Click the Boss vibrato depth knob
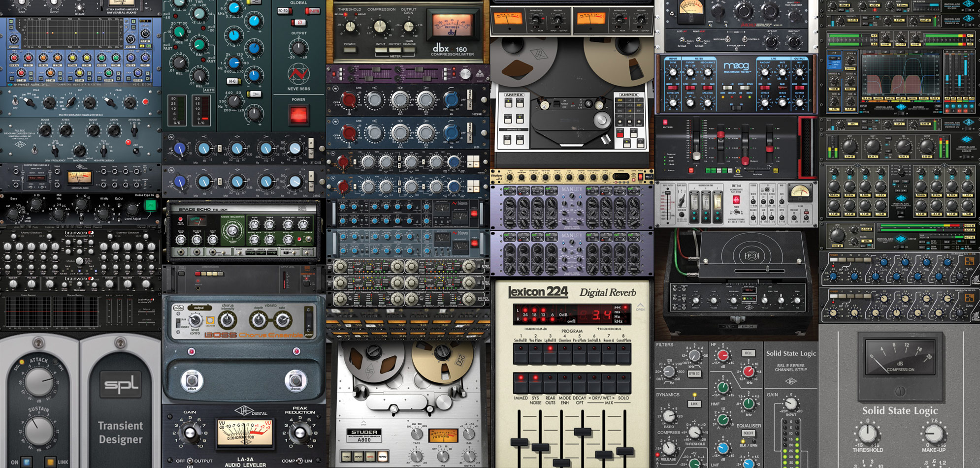Viewport: 980px width, 468px height. tap(258, 320)
